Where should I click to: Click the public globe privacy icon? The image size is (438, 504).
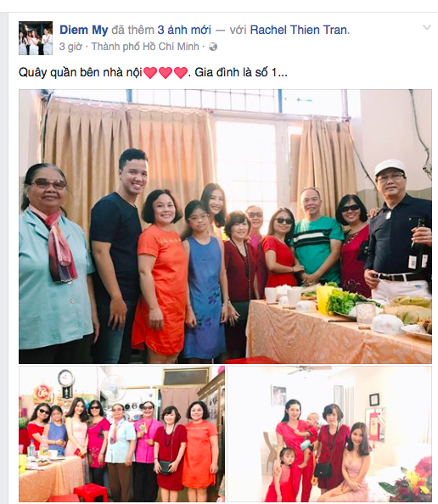[x=213, y=47]
